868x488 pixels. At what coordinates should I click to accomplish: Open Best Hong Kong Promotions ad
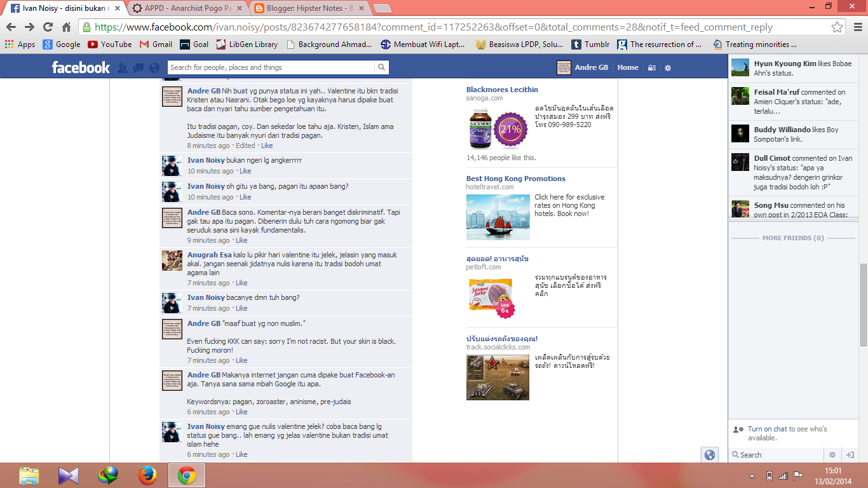[515, 179]
